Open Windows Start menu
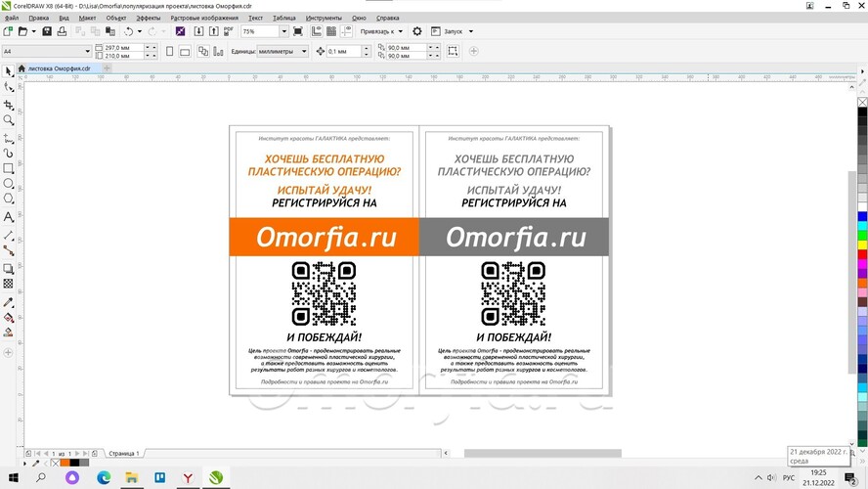The image size is (868, 489). (14, 477)
